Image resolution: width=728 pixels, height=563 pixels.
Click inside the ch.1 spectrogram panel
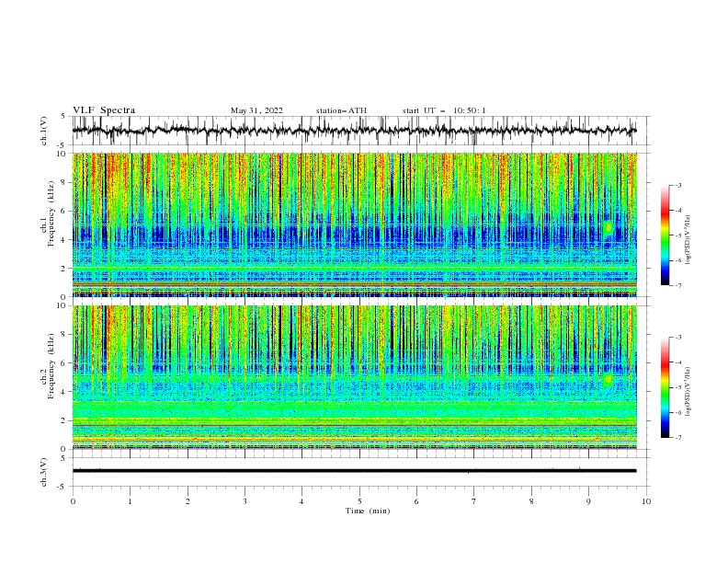(x=354, y=224)
